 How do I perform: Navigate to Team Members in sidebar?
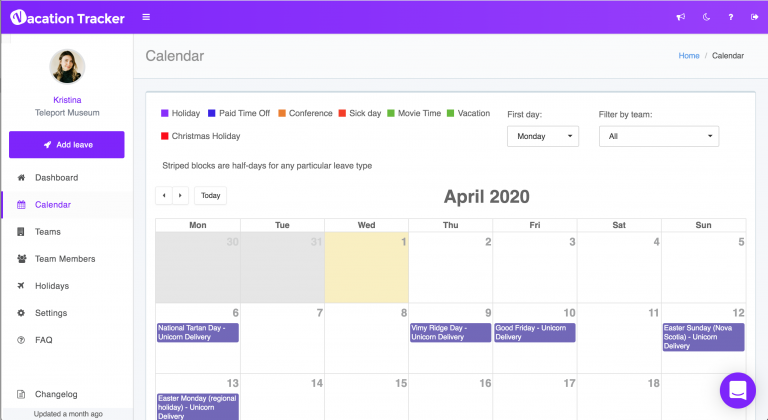pos(67,259)
